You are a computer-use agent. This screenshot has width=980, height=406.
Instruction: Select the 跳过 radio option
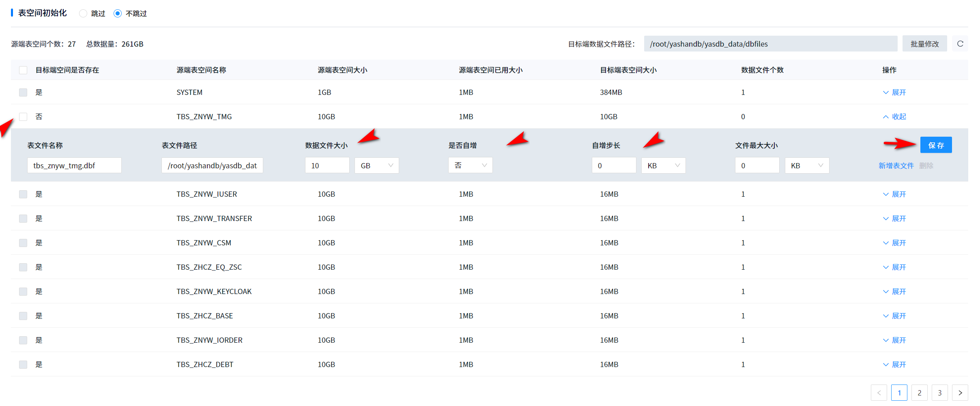coord(83,13)
